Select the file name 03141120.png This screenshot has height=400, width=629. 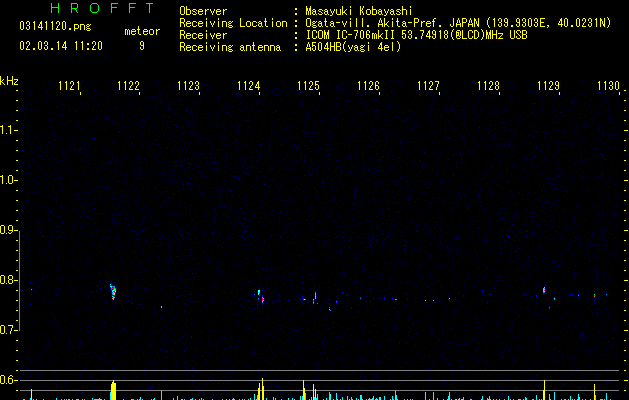click(x=55, y=26)
